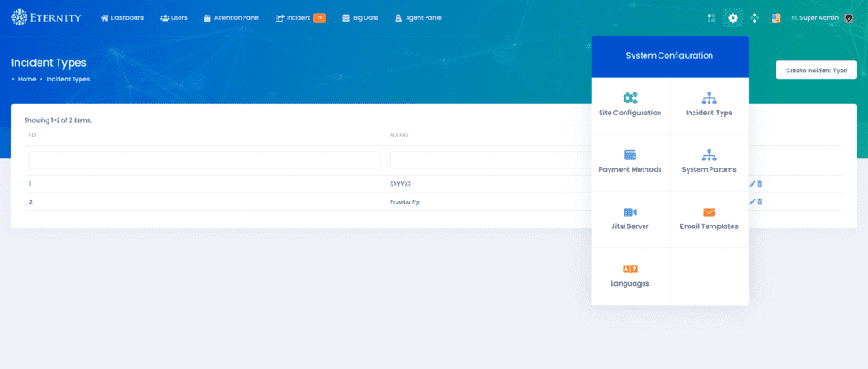The width and height of the screenshot is (868, 369).
Task: Click the Eternity logo
Action: point(46,18)
